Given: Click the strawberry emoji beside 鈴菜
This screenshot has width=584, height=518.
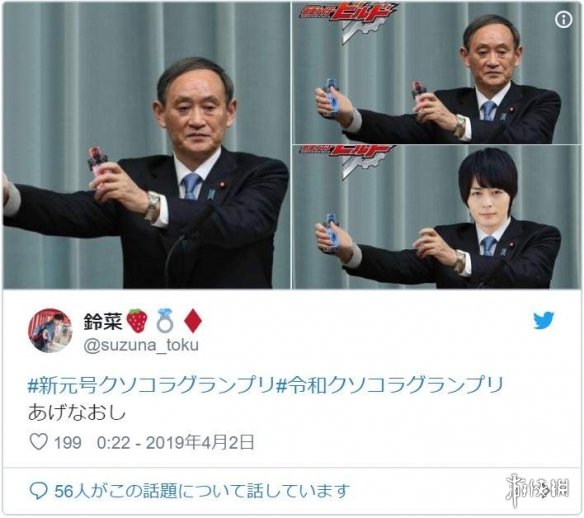Looking at the screenshot, I should (x=137, y=321).
